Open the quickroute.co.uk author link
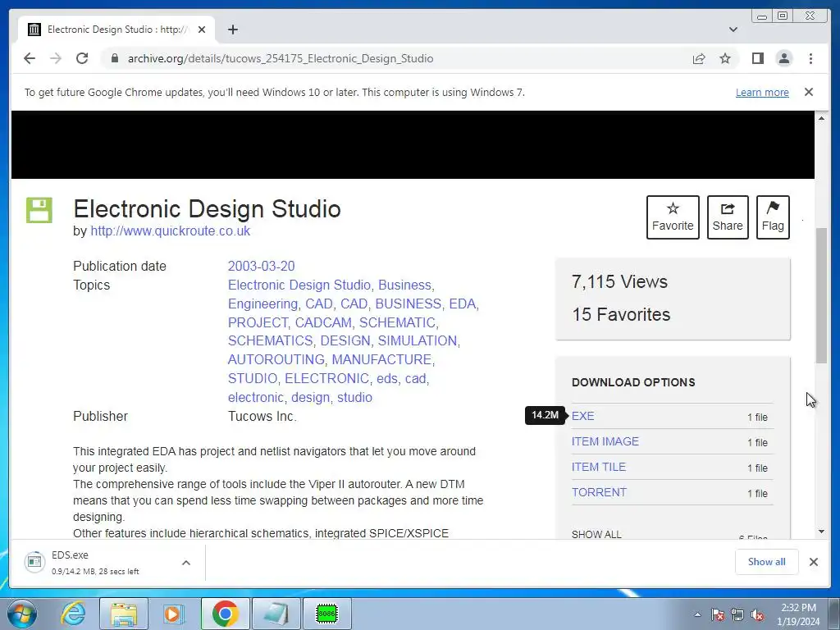Image resolution: width=840 pixels, height=630 pixels. (171, 231)
